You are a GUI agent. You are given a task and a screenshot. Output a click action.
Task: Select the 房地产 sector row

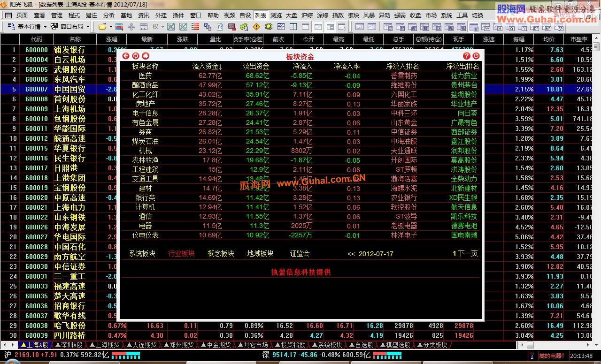coord(300,104)
